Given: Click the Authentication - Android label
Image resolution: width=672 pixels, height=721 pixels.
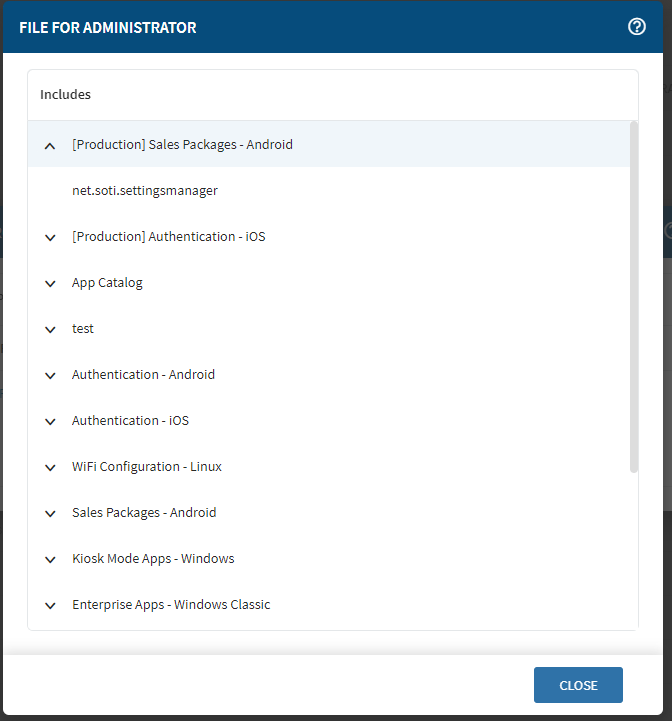Looking at the screenshot, I should pyautogui.click(x=143, y=375).
